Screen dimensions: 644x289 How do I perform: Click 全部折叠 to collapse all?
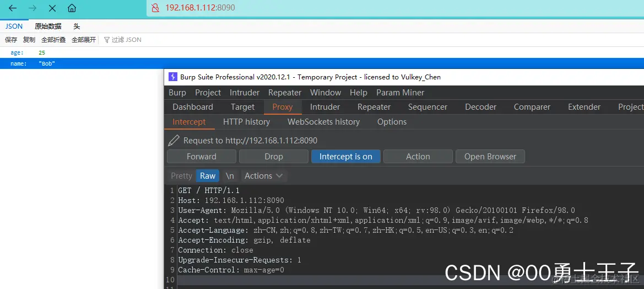pyautogui.click(x=54, y=40)
